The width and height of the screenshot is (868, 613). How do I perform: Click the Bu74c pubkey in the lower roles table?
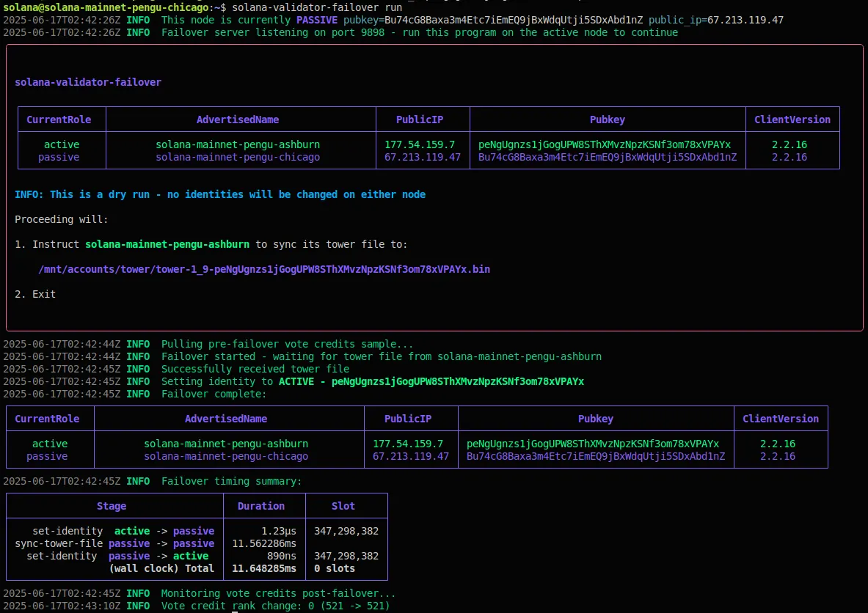(596, 456)
